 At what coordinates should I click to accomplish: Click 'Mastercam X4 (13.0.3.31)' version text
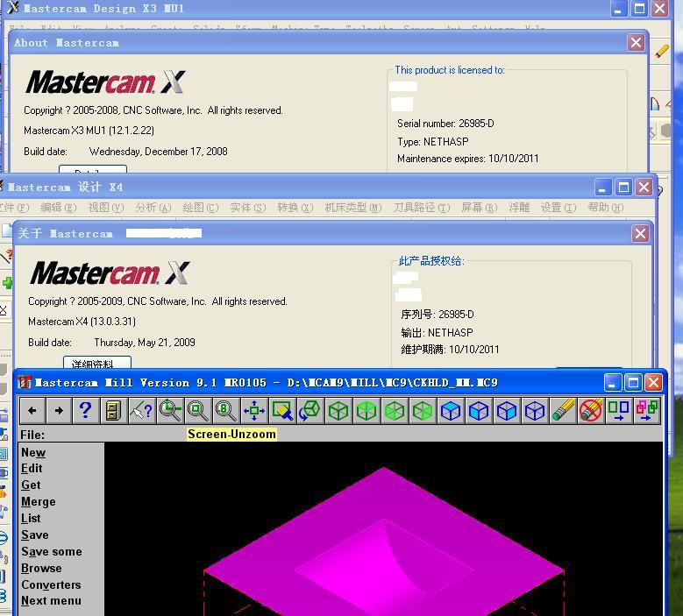click(x=82, y=322)
